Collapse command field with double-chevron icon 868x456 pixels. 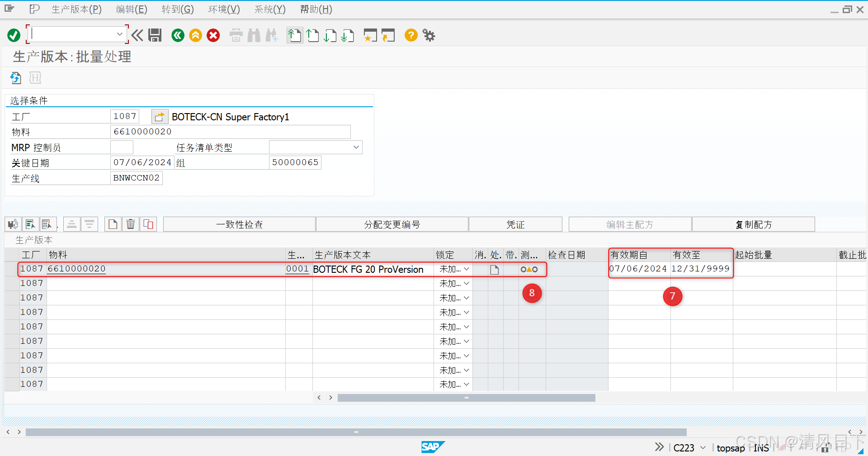click(137, 35)
